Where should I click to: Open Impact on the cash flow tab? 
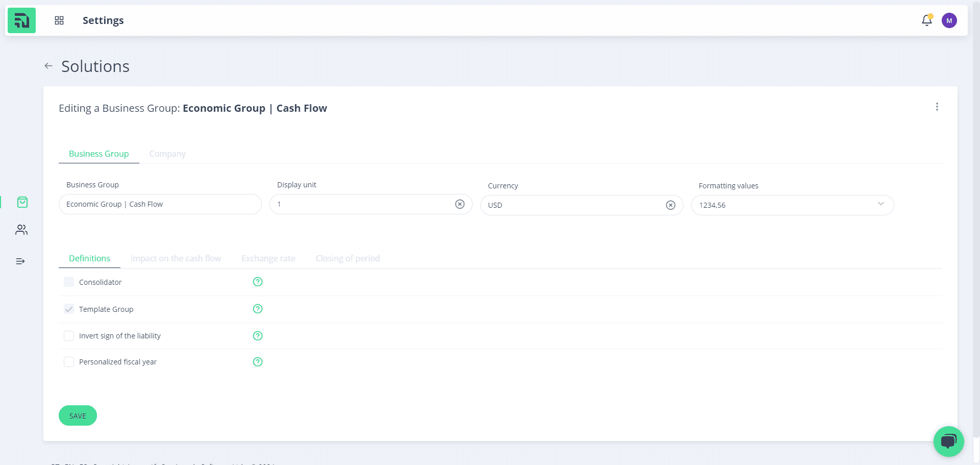[x=176, y=258]
